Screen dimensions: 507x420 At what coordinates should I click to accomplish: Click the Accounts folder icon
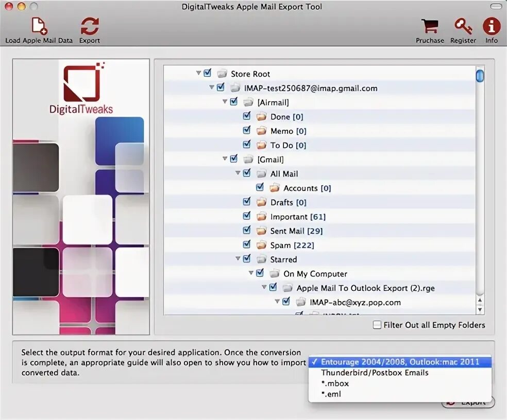(x=275, y=188)
